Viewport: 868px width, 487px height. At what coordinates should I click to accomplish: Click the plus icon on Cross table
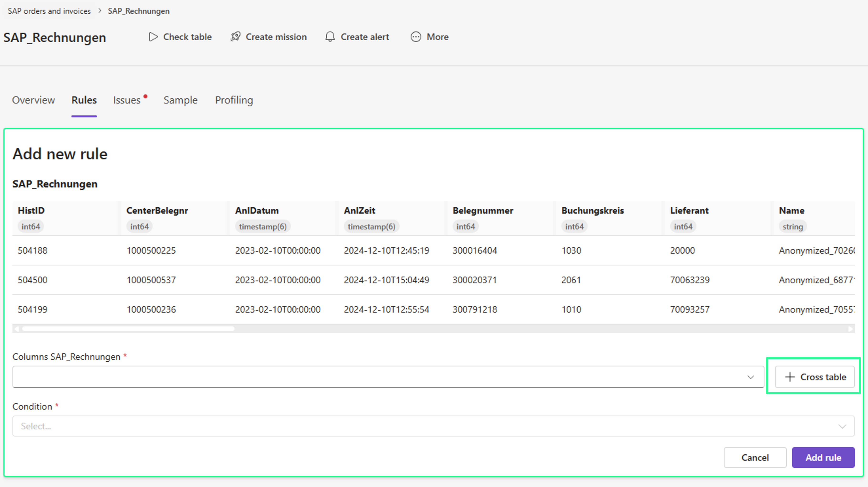tap(790, 377)
